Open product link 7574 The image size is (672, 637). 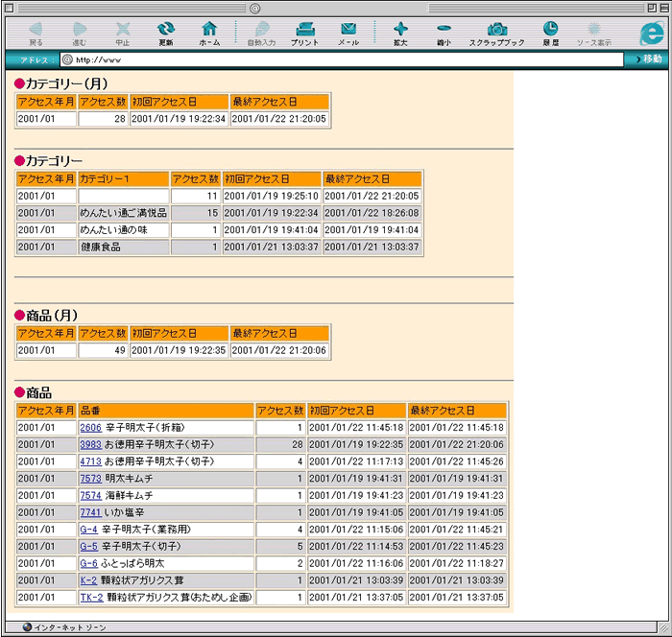point(91,496)
